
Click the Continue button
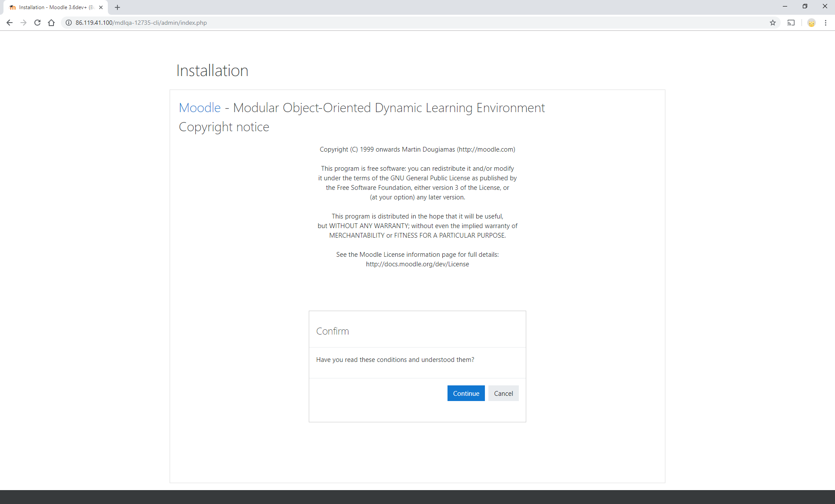click(x=466, y=393)
